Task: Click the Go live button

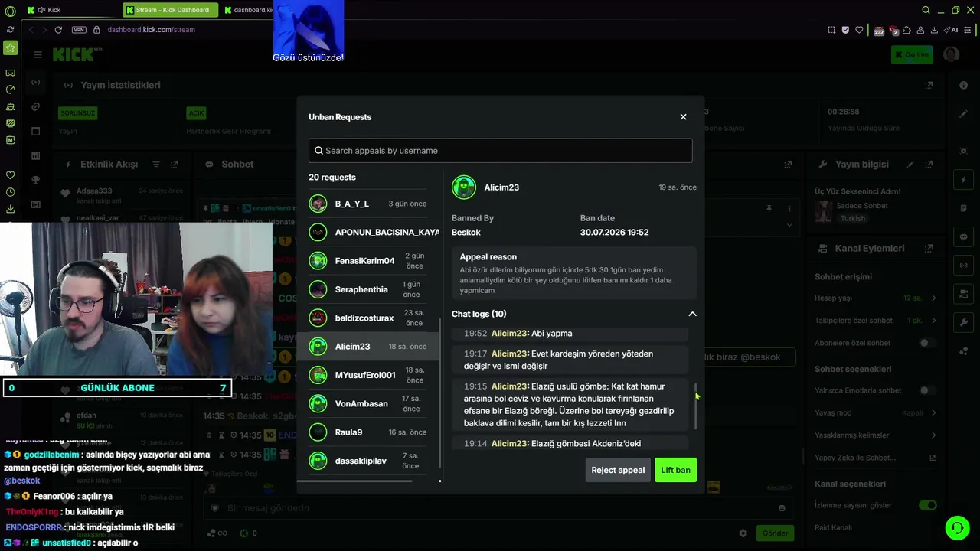Action: tap(912, 54)
